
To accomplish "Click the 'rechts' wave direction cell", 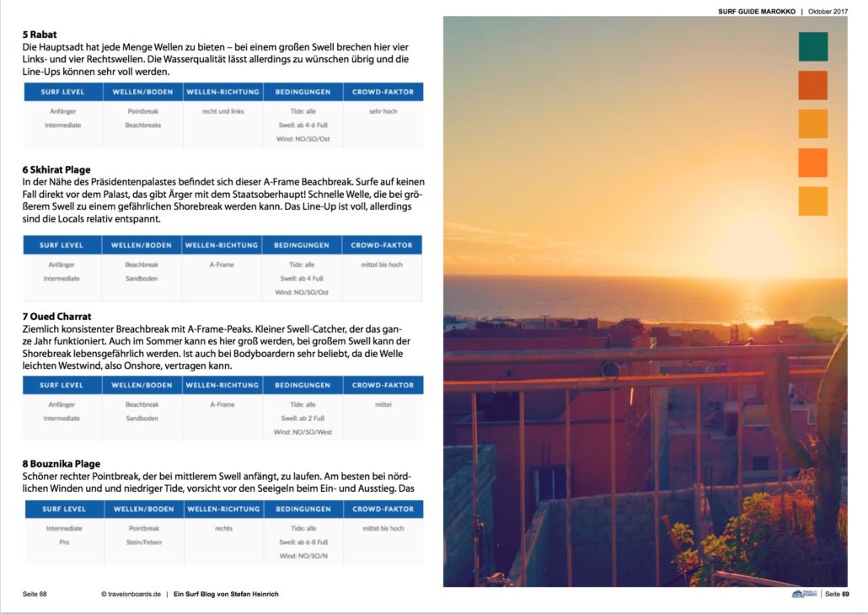I will [223, 528].
